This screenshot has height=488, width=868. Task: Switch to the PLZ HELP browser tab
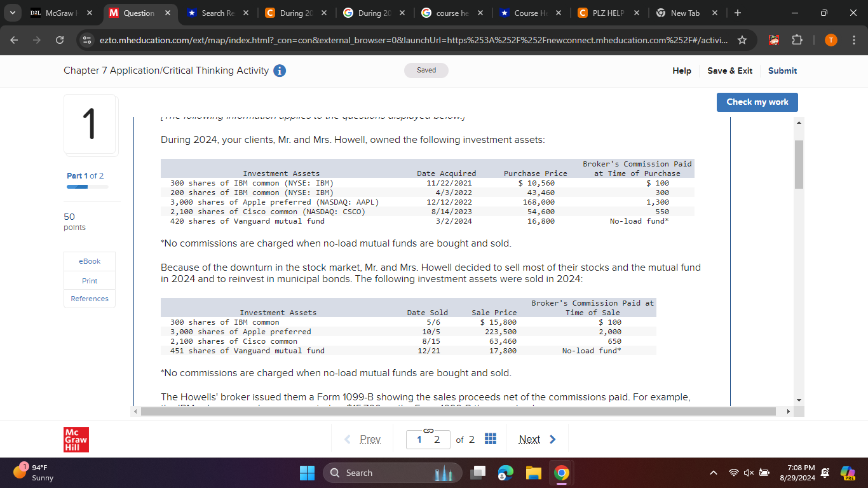point(606,12)
